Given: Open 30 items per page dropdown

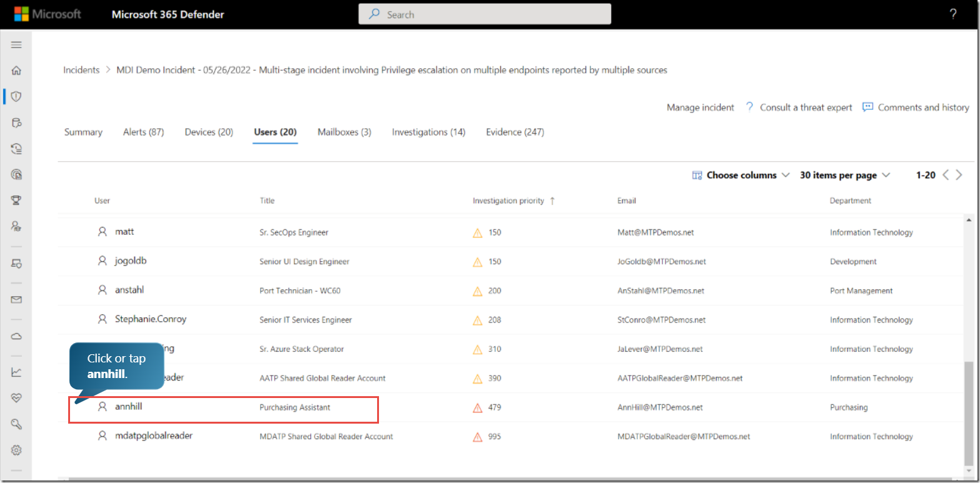Looking at the screenshot, I should click(x=844, y=176).
